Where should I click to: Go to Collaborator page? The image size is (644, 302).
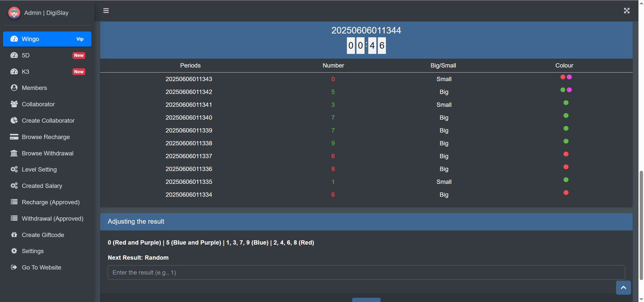[x=38, y=104]
